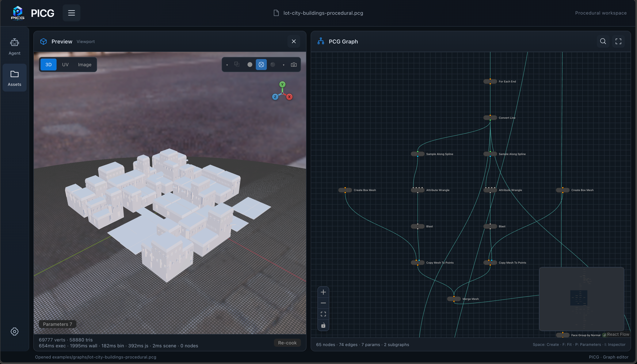
Task: Toggle wireframe shading mode (crossed circle)
Action: point(261,65)
